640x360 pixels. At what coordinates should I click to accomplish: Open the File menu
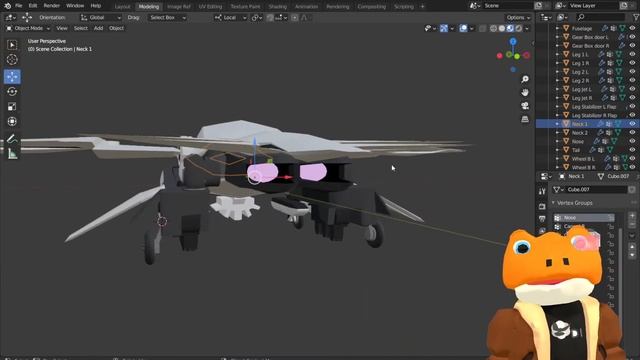(x=19, y=6)
